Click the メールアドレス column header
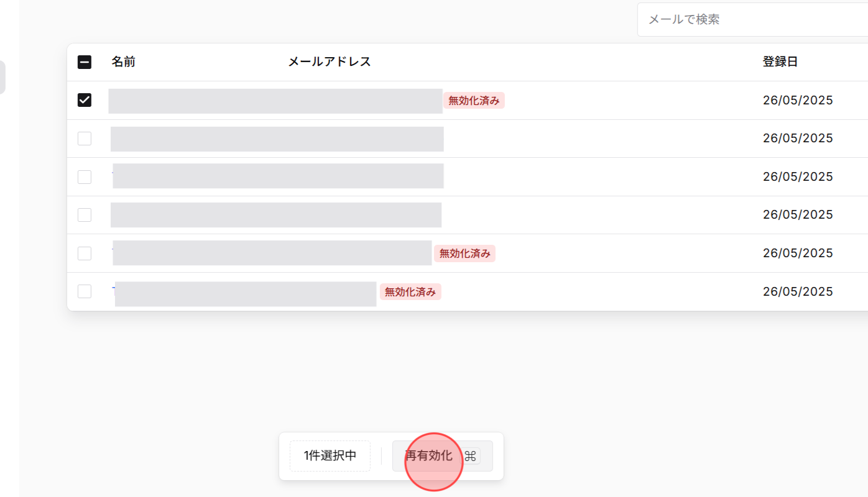868x497 pixels. coord(329,62)
